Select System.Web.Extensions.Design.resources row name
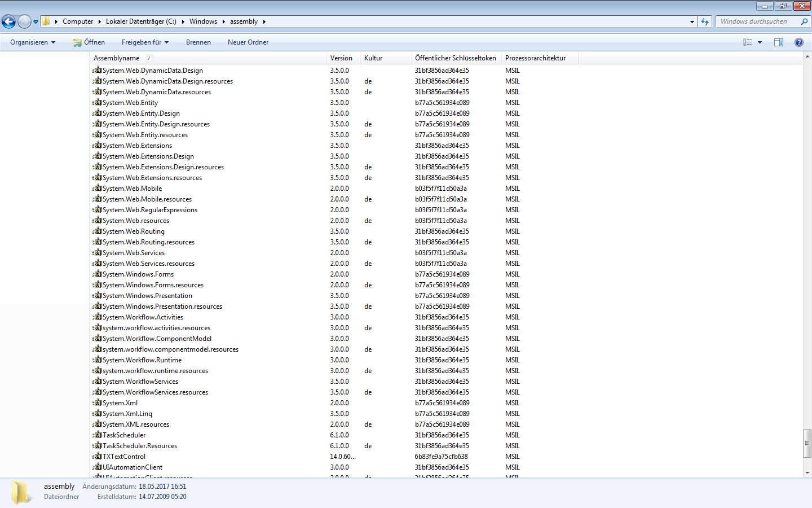Screen dimensions: 812x508 tap(163, 167)
